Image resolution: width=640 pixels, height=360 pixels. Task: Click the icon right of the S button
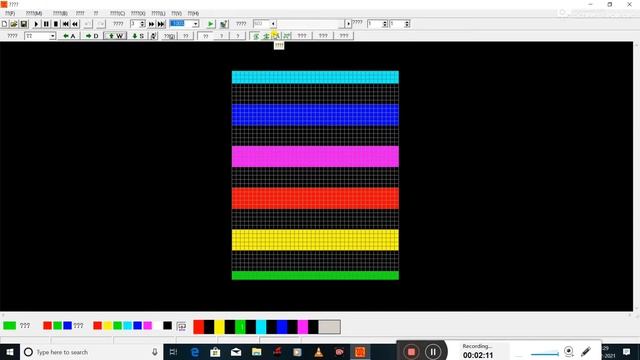[153, 36]
